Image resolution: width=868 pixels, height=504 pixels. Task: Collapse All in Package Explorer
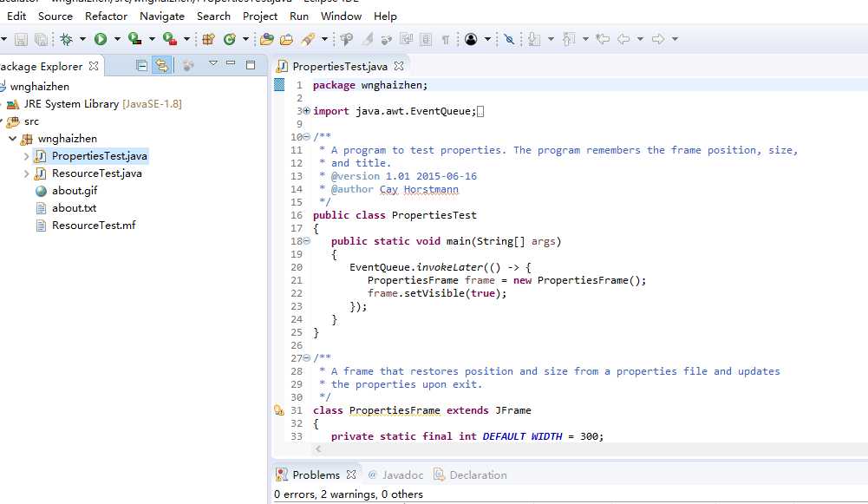click(x=141, y=66)
